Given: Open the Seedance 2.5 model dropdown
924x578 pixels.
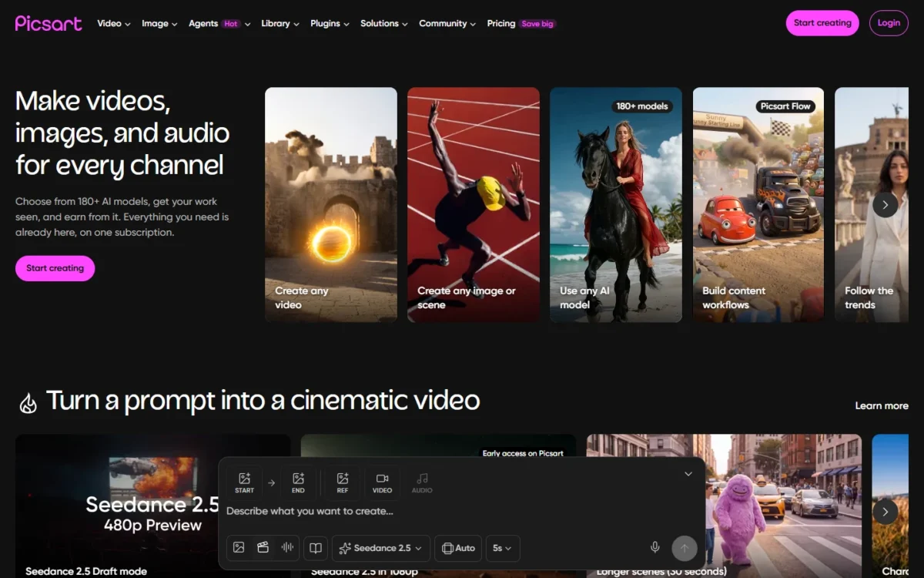Looking at the screenshot, I should click(x=381, y=548).
